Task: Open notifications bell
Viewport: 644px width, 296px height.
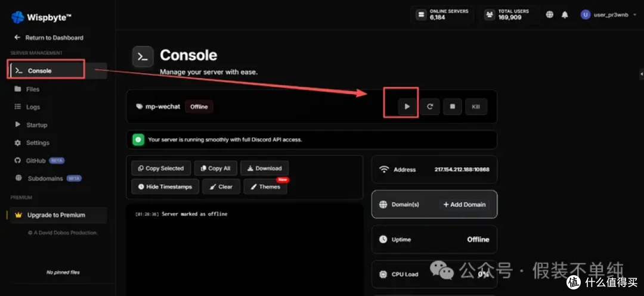Action: tap(565, 15)
